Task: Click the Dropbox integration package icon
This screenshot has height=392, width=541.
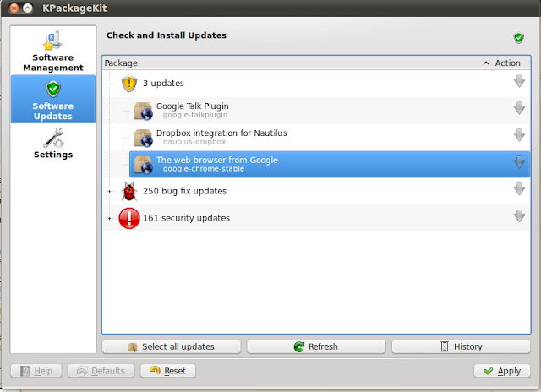Action: 143,138
